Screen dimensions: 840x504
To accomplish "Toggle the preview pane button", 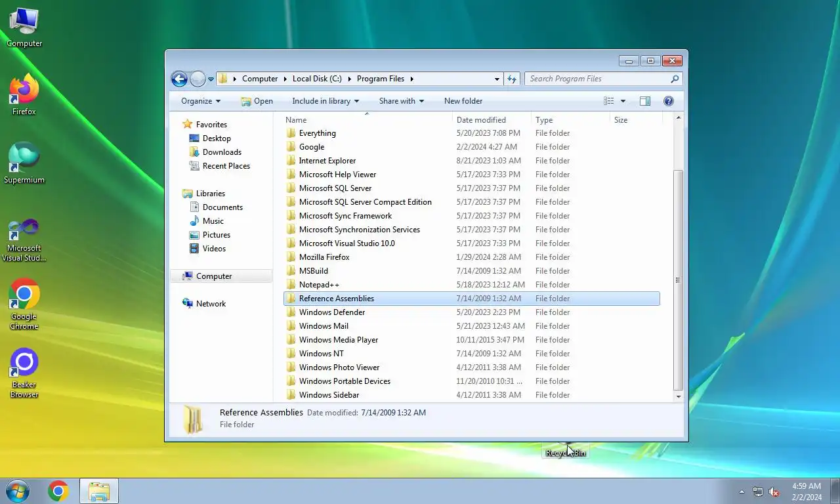I will click(645, 101).
